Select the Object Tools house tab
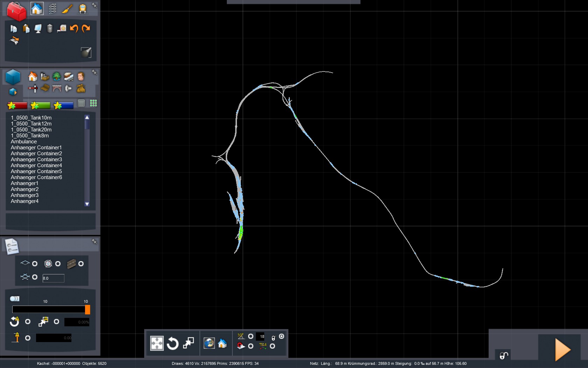This screenshot has height=368, width=588. tap(37, 8)
